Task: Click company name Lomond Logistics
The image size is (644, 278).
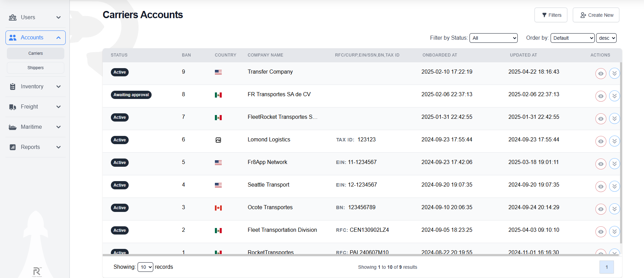Action: 269,140
